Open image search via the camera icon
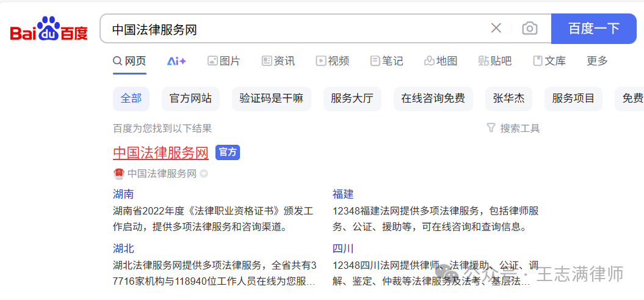The height and width of the screenshot is (300, 644). pos(530,28)
